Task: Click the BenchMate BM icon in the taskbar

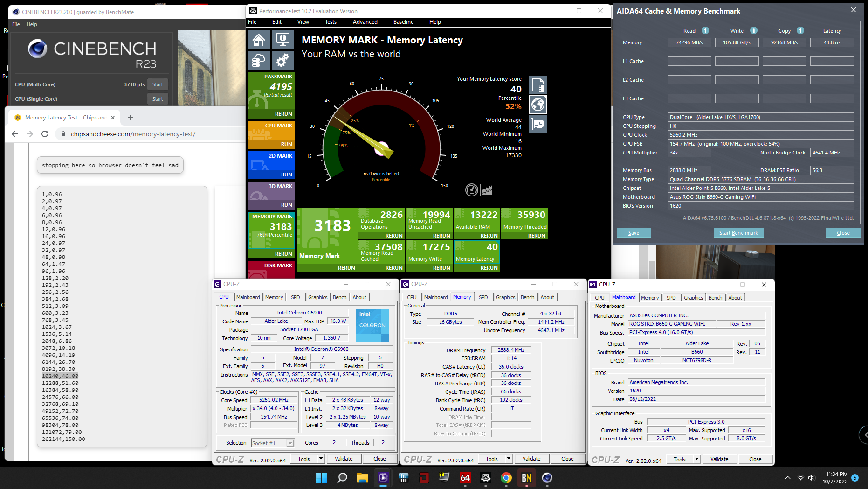Action: point(527,478)
